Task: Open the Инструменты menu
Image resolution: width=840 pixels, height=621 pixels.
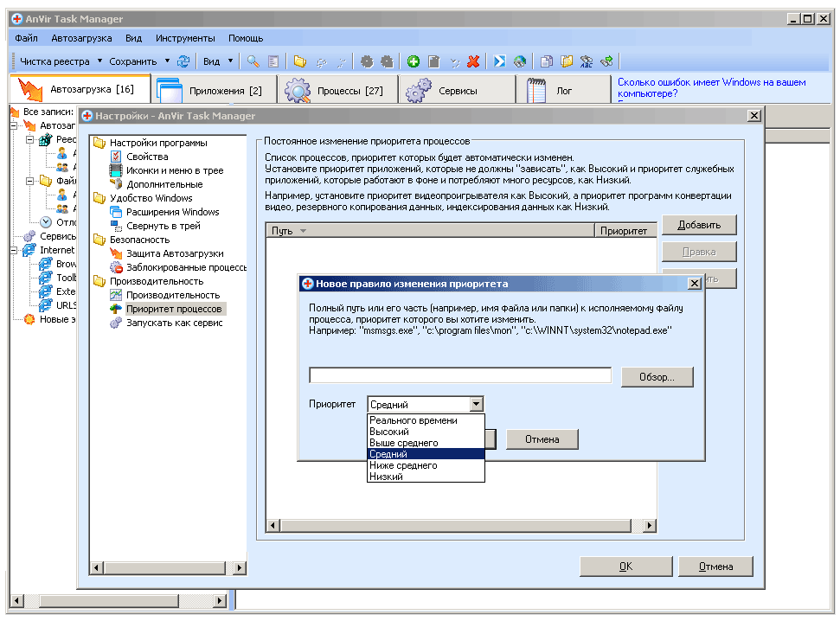Action: point(185,38)
